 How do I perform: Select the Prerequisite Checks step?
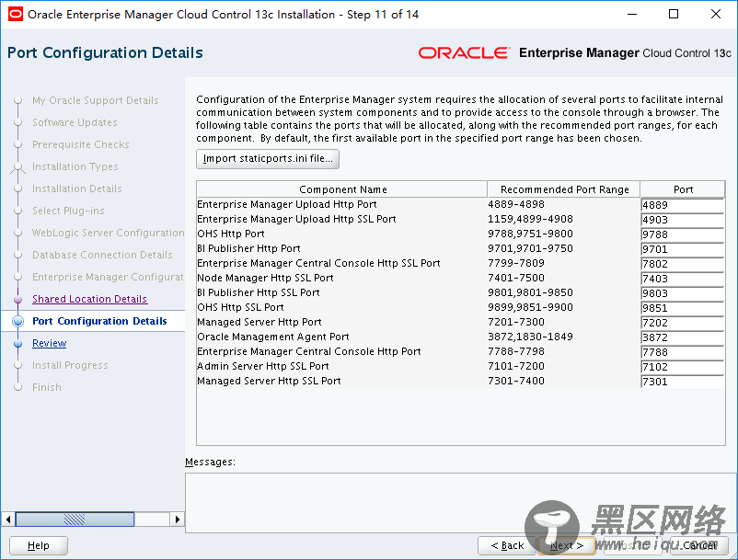(x=80, y=144)
